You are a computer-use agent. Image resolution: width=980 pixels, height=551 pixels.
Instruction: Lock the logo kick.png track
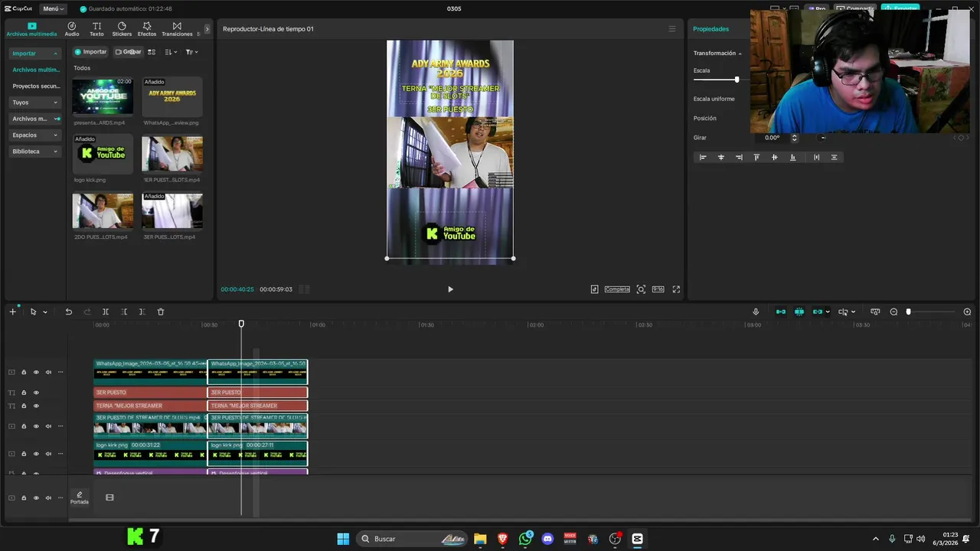point(24,454)
